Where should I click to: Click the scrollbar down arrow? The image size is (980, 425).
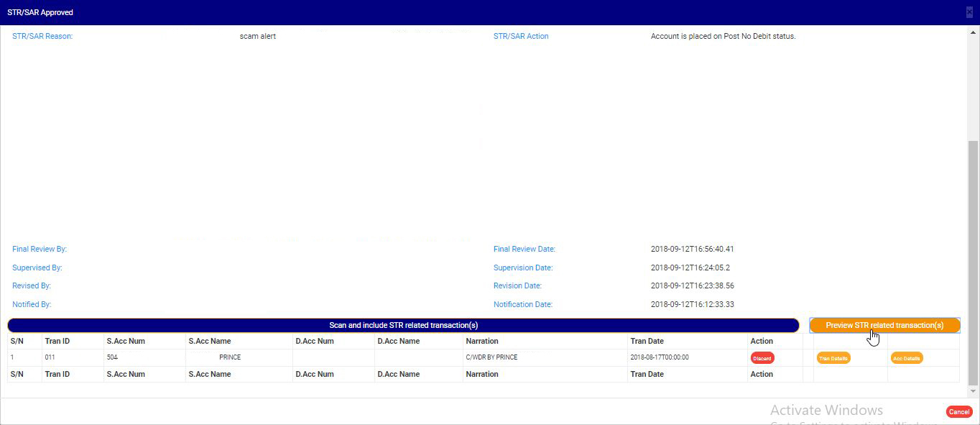tap(974, 391)
